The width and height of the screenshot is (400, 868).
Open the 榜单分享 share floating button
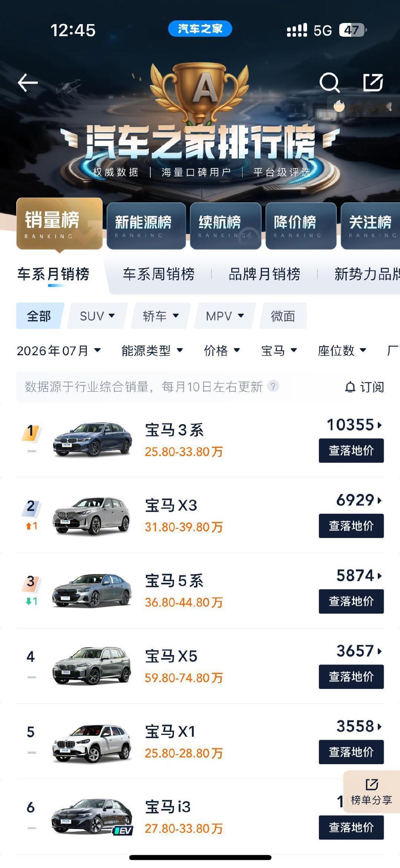(371, 791)
